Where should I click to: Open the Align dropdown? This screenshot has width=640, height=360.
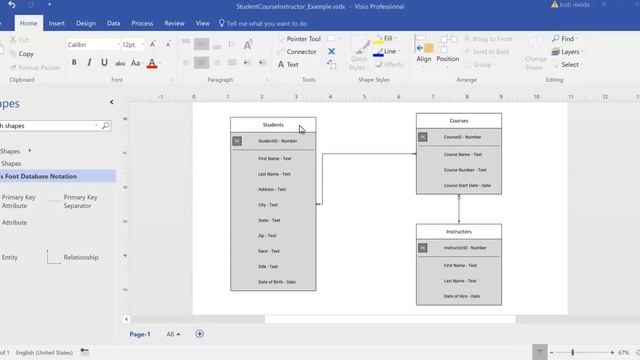coord(424,50)
